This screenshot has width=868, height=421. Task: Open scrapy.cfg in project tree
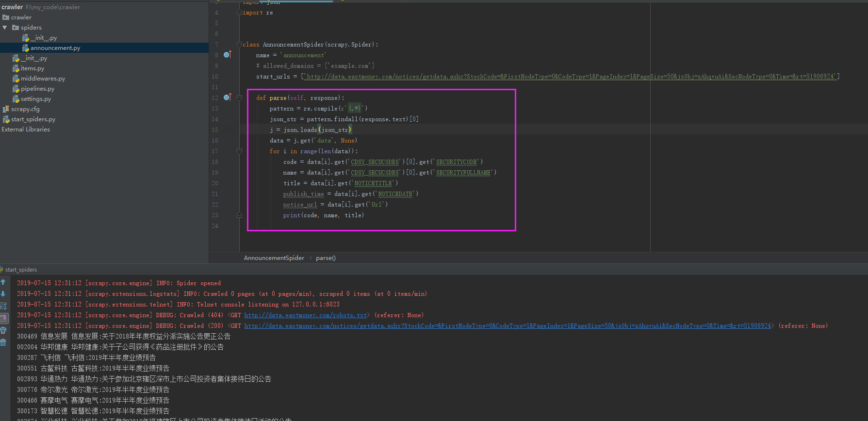[21, 109]
